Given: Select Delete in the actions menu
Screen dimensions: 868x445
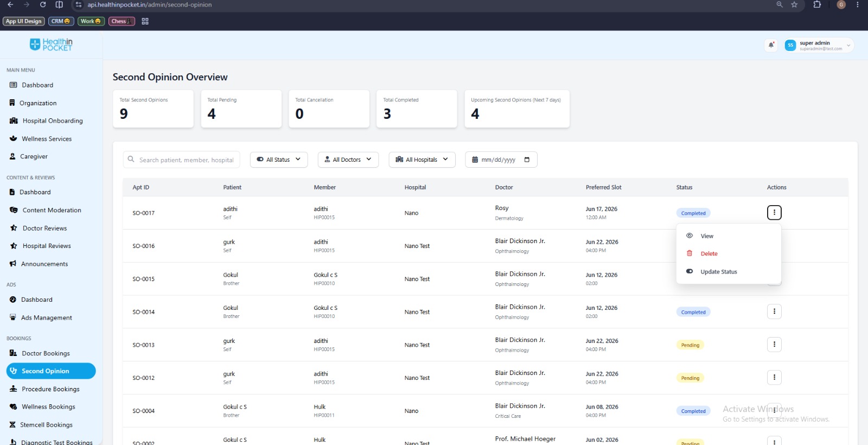Looking at the screenshot, I should 729,253.
